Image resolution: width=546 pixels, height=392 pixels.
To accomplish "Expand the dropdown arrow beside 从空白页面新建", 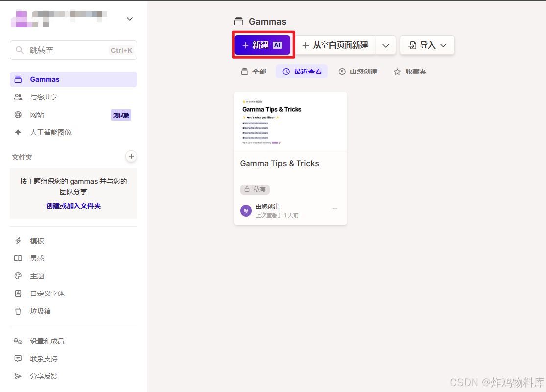I will tap(385, 45).
